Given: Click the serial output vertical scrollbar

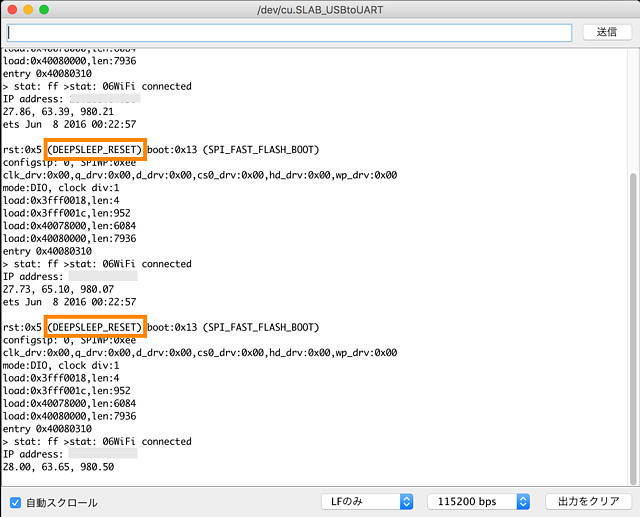Looking at the screenshot, I should 633,328.
